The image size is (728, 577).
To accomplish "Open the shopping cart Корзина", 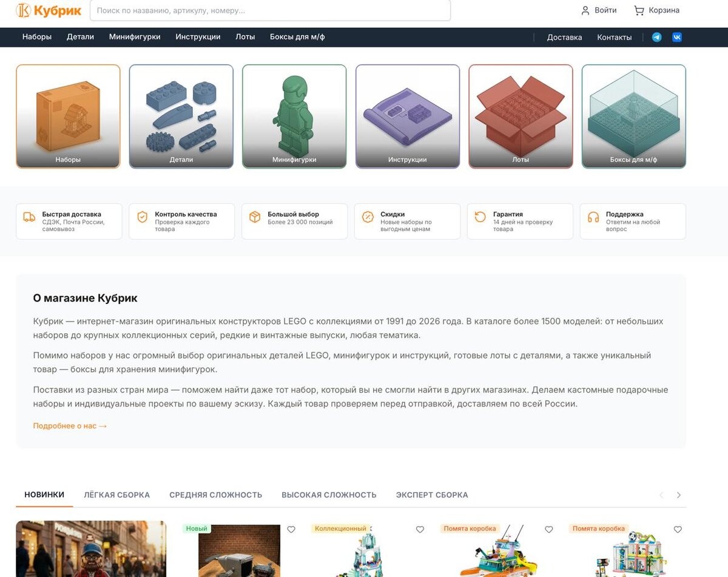I will tap(656, 10).
